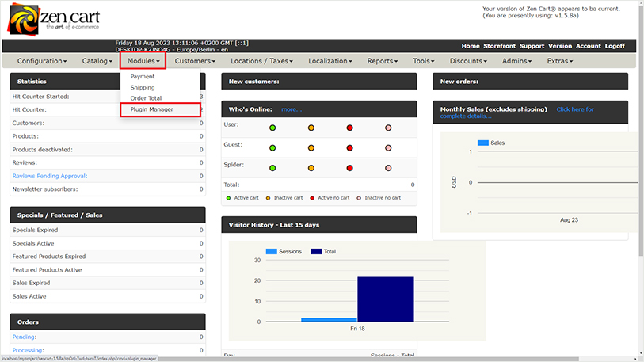
Task: Expand the Extras menu
Action: click(560, 61)
